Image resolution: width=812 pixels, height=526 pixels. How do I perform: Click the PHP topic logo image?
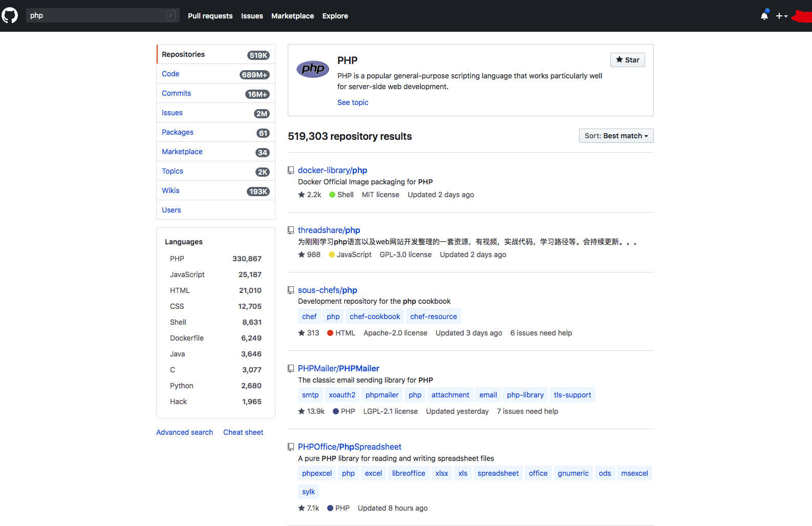click(x=313, y=69)
